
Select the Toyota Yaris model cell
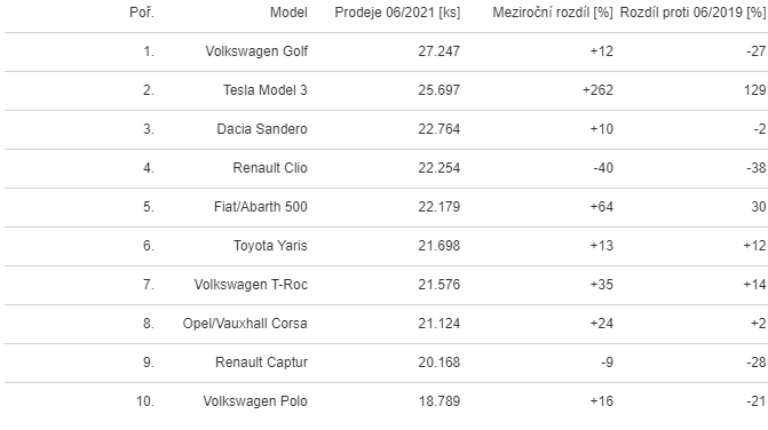[x=271, y=243]
